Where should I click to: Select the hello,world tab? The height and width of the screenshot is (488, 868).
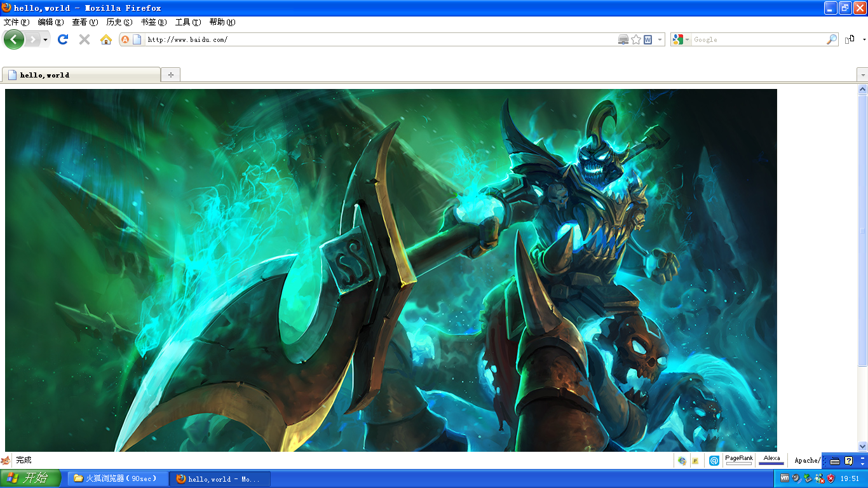pyautogui.click(x=81, y=75)
